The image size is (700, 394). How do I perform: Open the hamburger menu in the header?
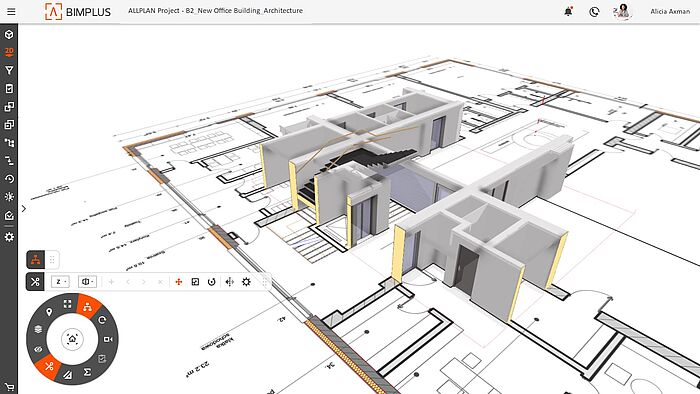click(11, 12)
